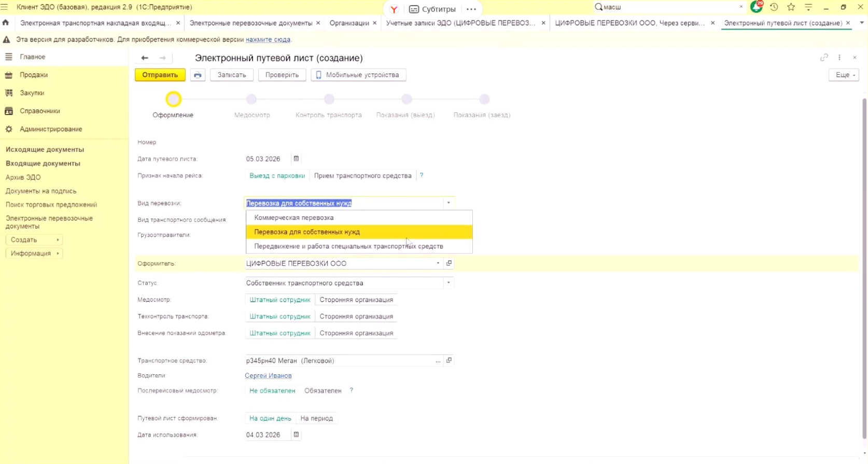Click the print icon next to Отправить
This screenshot has width=868, height=464.
(198, 75)
